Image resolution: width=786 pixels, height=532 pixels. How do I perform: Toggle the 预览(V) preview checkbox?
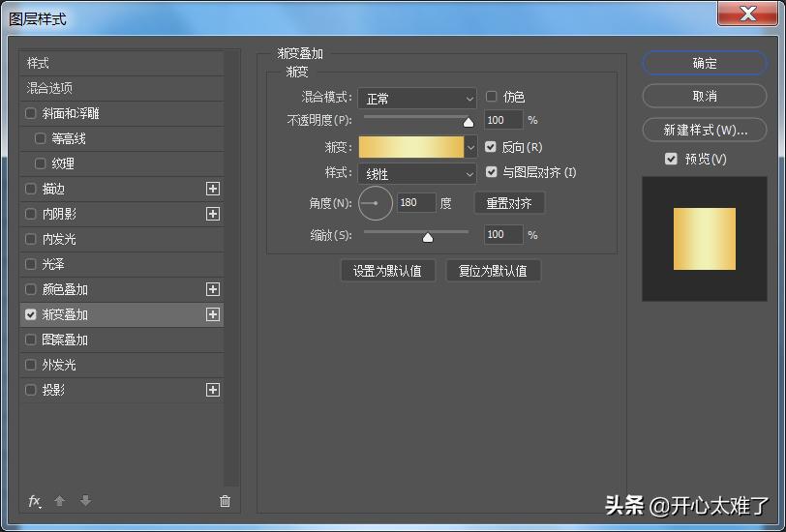tap(671, 159)
